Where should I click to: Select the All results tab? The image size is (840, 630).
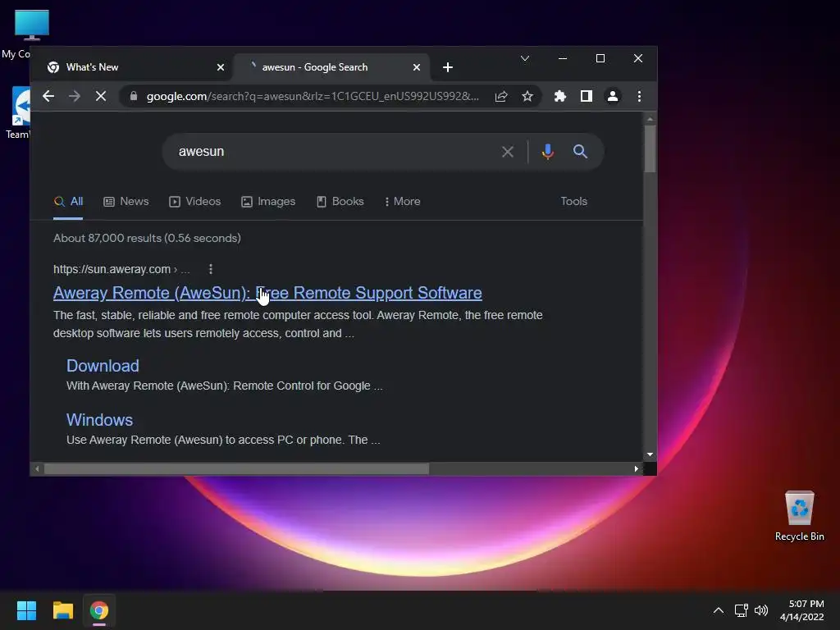click(69, 202)
